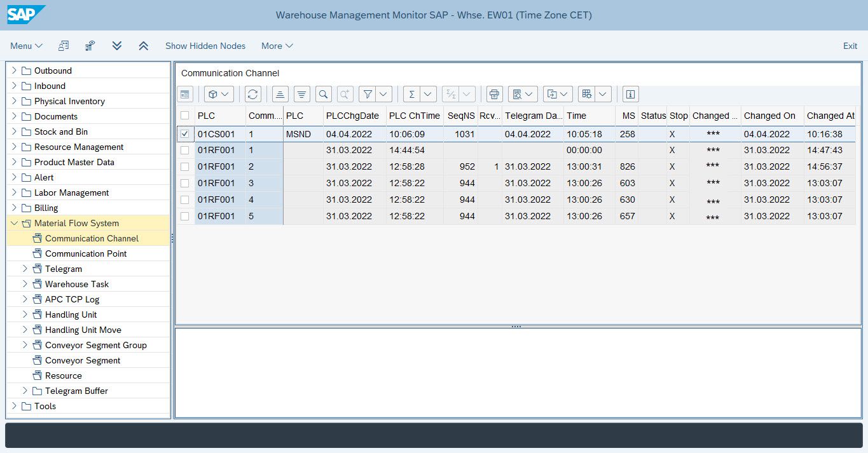Open the More menu
The image size is (868, 453).
[277, 46]
